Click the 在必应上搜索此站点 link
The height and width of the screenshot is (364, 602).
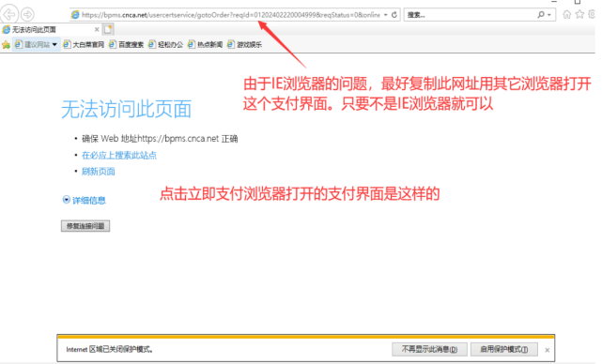119,156
